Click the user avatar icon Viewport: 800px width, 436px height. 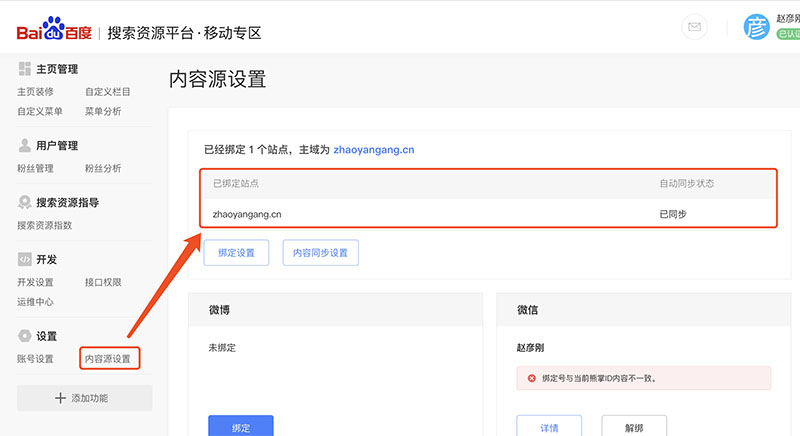click(757, 28)
